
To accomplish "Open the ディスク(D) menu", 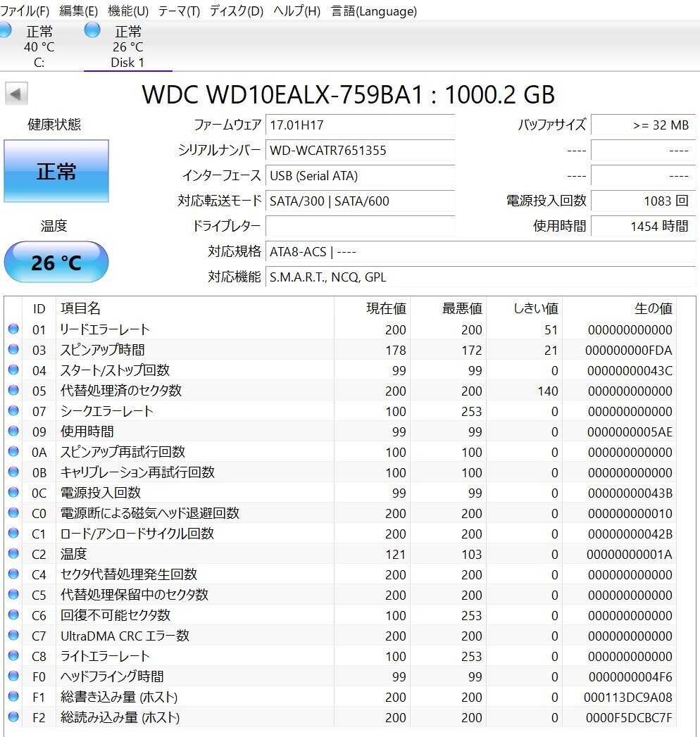I will [236, 11].
